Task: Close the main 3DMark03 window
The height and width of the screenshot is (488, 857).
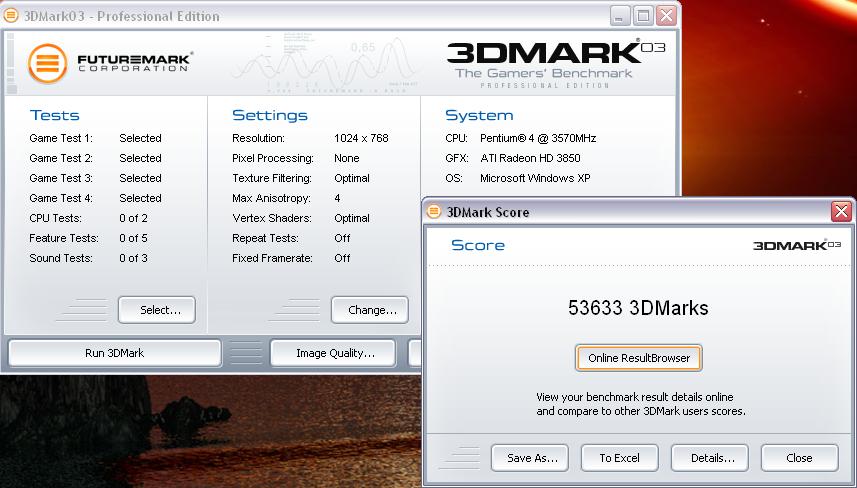Action: (x=666, y=15)
